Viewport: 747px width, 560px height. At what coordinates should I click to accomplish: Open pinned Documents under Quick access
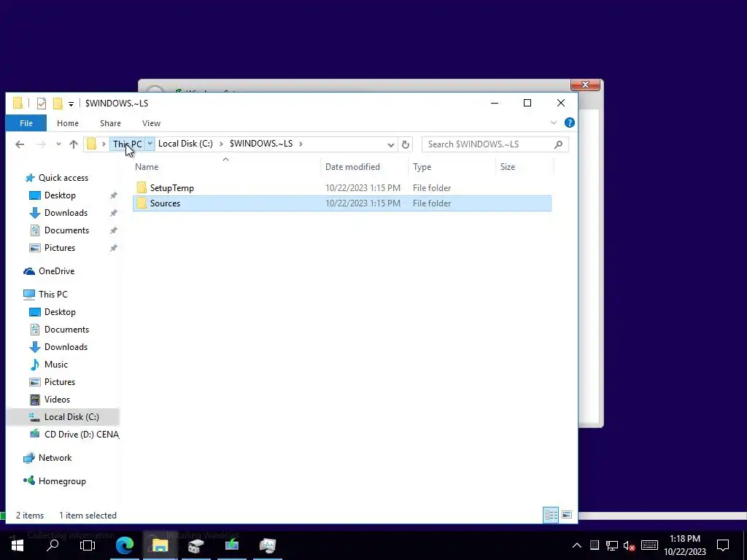coord(66,230)
